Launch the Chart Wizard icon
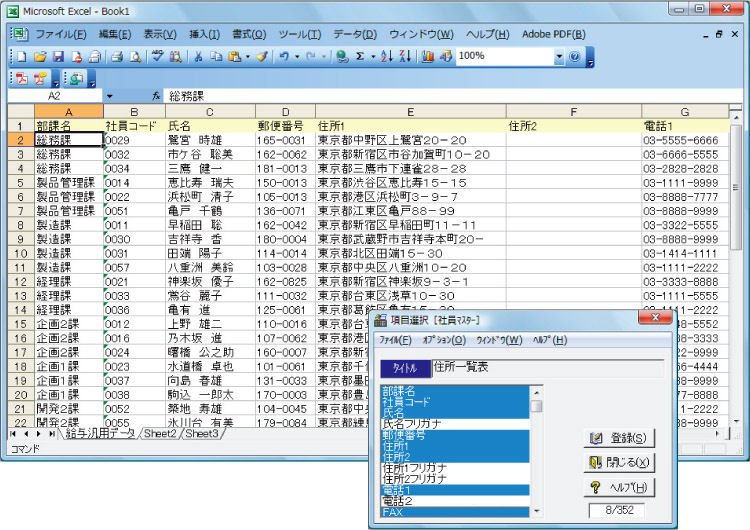The width and height of the screenshot is (750, 530). pyautogui.click(x=428, y=57)
